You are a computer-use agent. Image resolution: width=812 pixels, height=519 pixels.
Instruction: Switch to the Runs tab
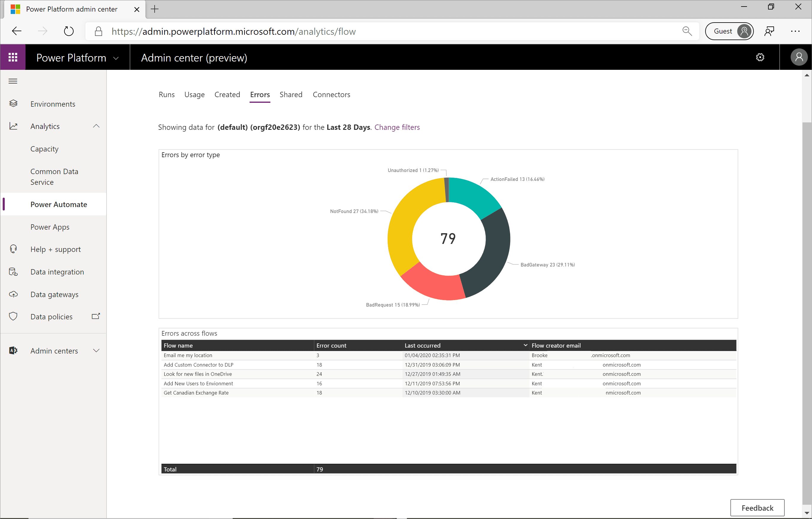pos(166,94)
